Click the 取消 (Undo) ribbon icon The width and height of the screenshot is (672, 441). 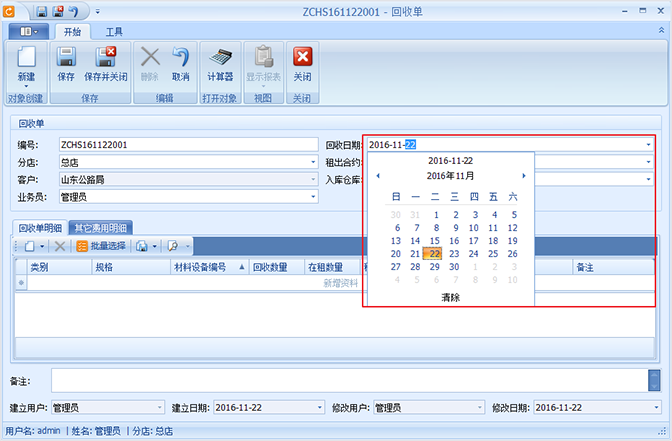pyautogui.click(x=180, y=63)
